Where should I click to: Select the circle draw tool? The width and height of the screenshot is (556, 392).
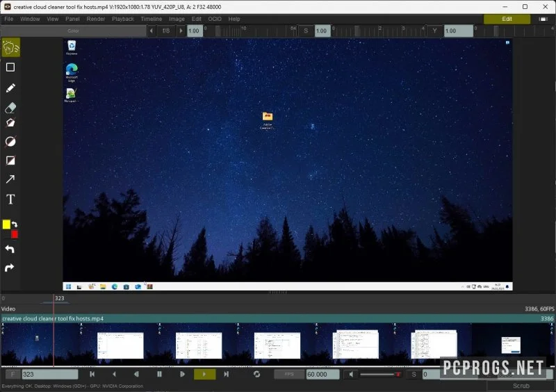coord(10,142)
